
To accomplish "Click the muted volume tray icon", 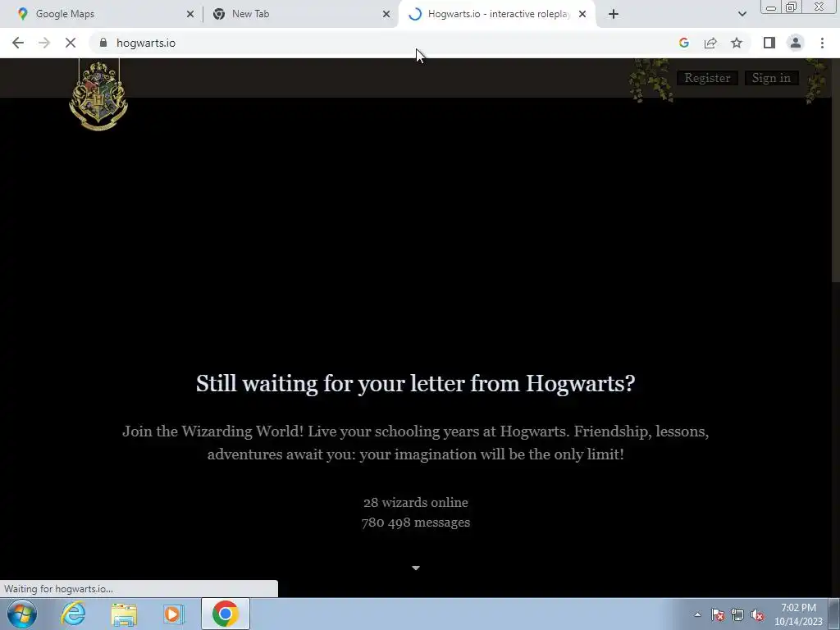I will click(757, 614).
